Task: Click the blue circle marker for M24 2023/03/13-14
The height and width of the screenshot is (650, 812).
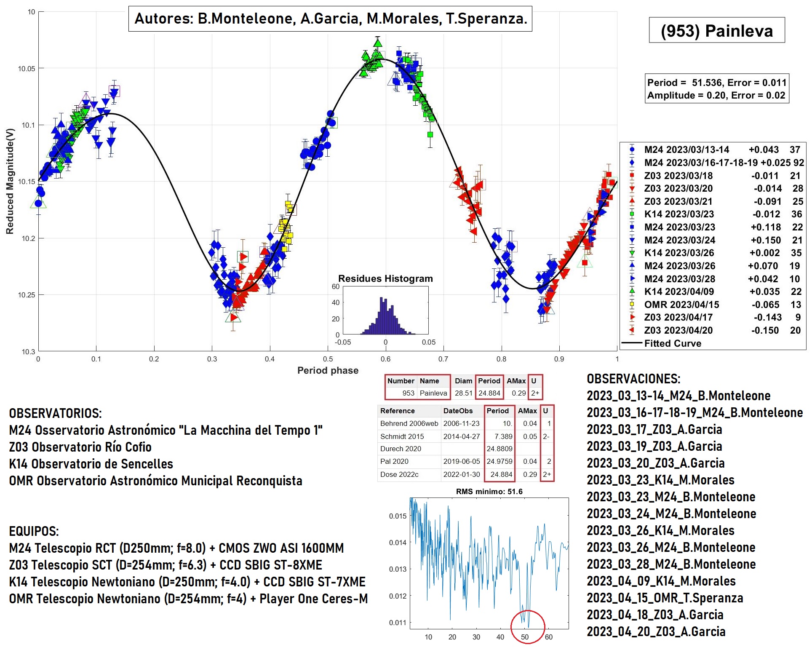Action: pos(632,150)
